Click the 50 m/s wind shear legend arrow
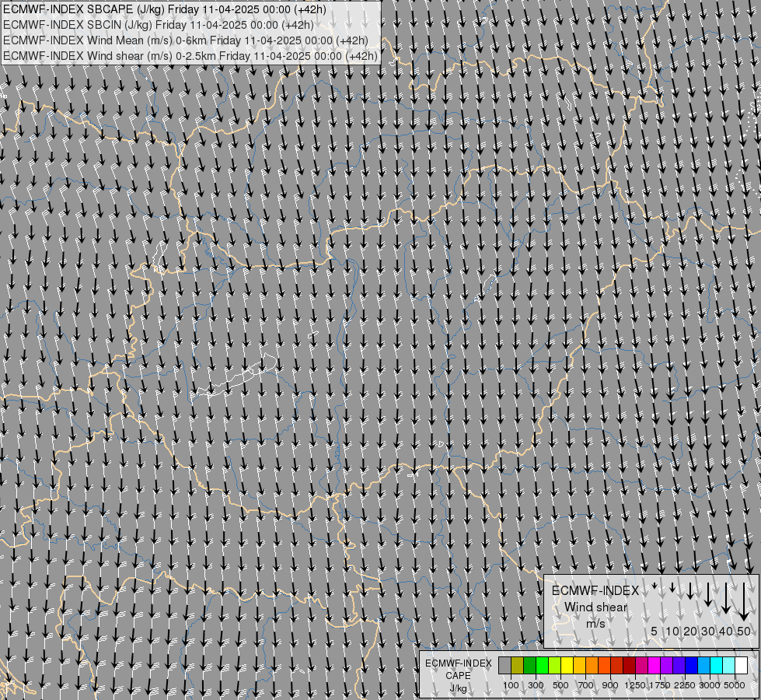761x700 pixels. click(x=744, y=601)
